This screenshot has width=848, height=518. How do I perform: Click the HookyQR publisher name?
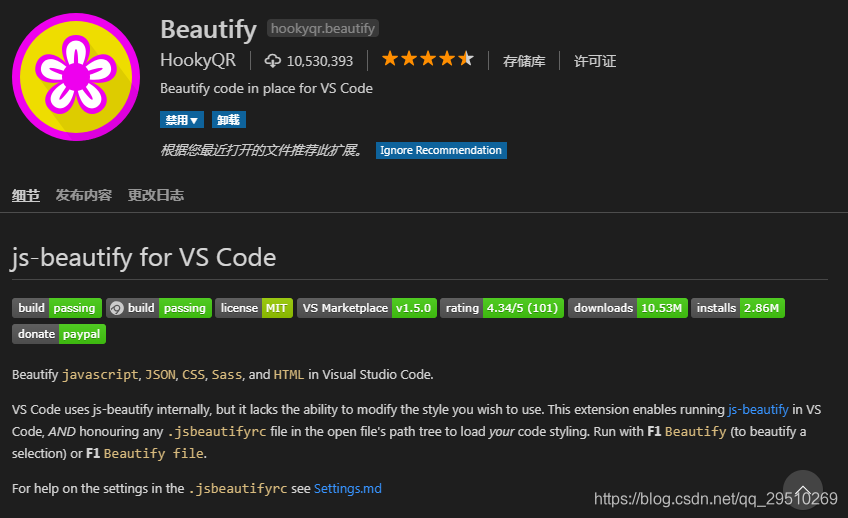[x=198, y=60]
